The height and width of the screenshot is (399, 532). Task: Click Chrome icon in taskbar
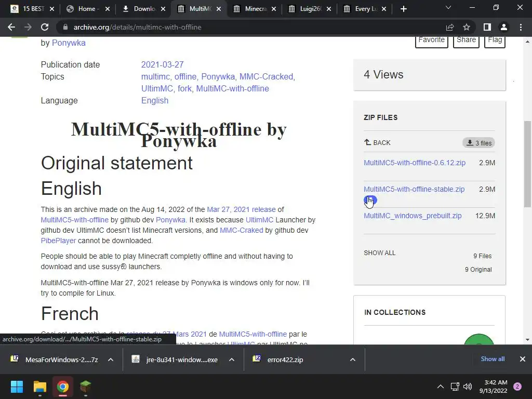pyautogui.click(x=63, y=387)
